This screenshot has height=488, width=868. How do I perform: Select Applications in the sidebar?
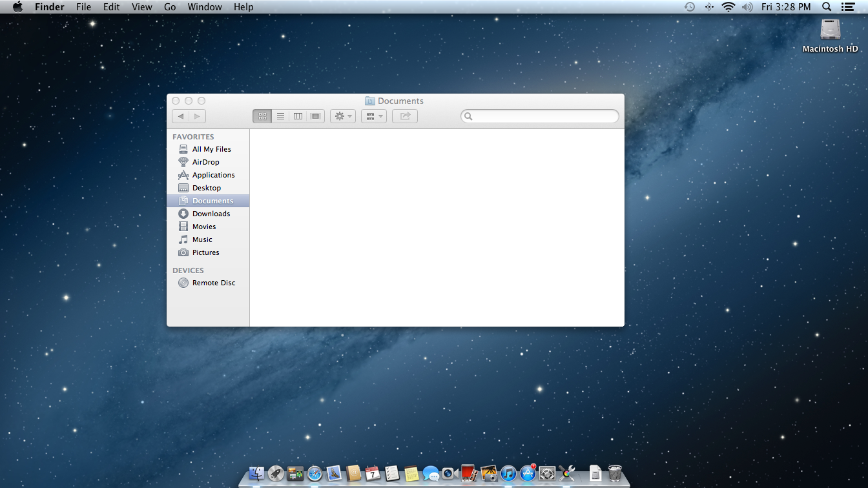tap(213, 175)
